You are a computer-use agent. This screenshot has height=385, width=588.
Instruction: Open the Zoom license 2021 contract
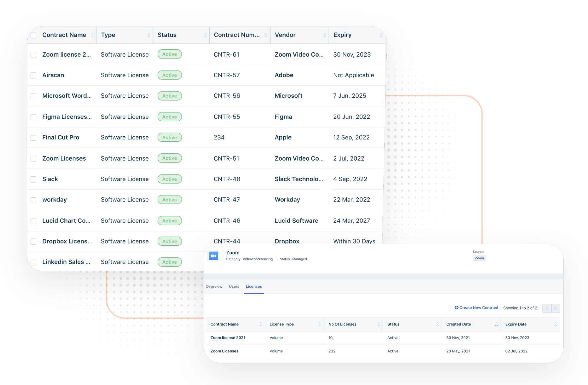click(x=228, y=338)
